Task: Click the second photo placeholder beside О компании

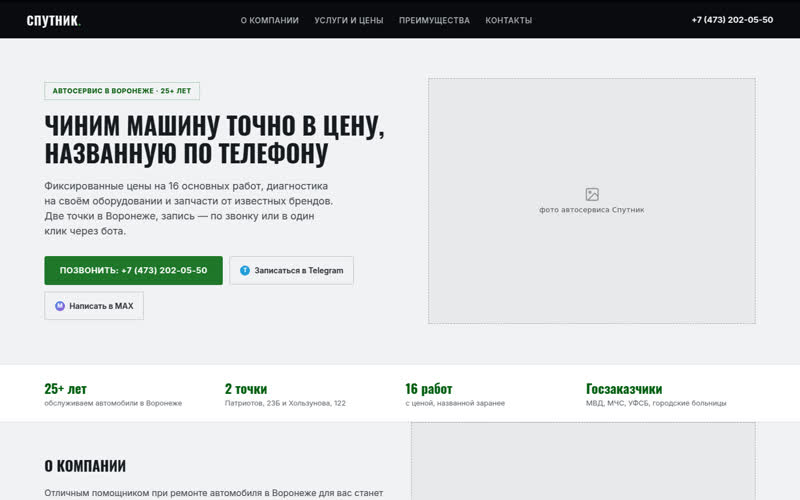Action: click(x=583, y=461)
